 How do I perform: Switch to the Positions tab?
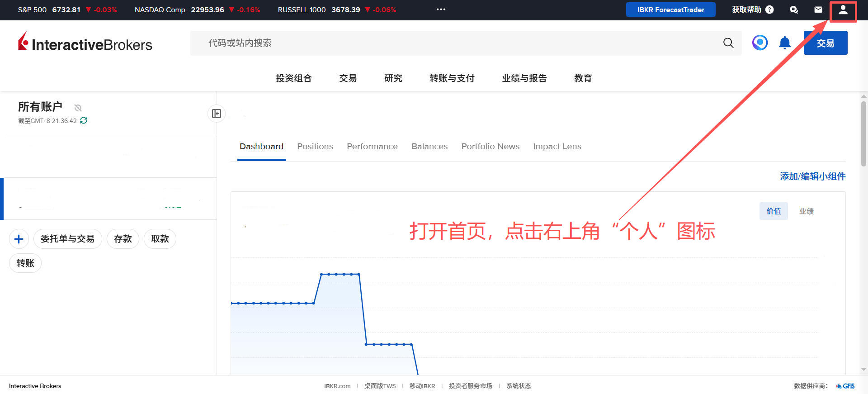click(315, 147)
